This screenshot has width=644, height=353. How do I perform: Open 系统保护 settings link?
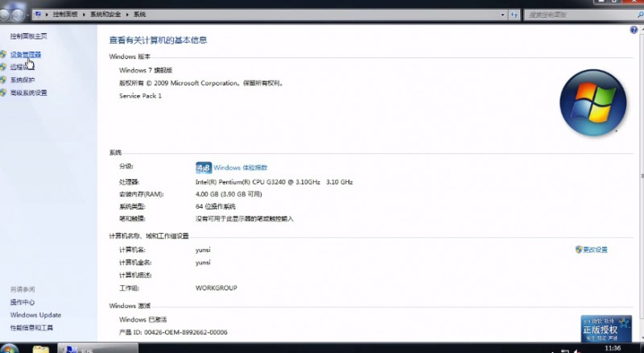pyautogui.click(x=23, y=80)
